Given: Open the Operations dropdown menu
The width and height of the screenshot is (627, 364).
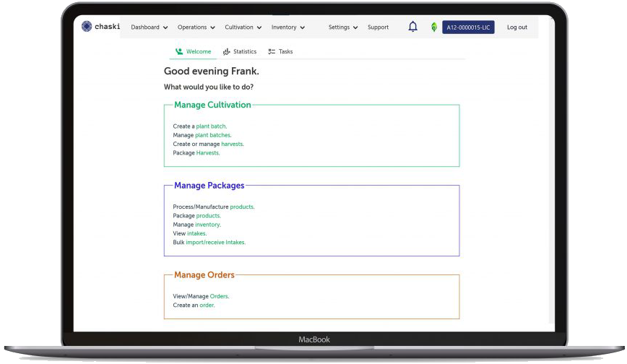Looking at the screenshot, I should (x=196, y=27).
